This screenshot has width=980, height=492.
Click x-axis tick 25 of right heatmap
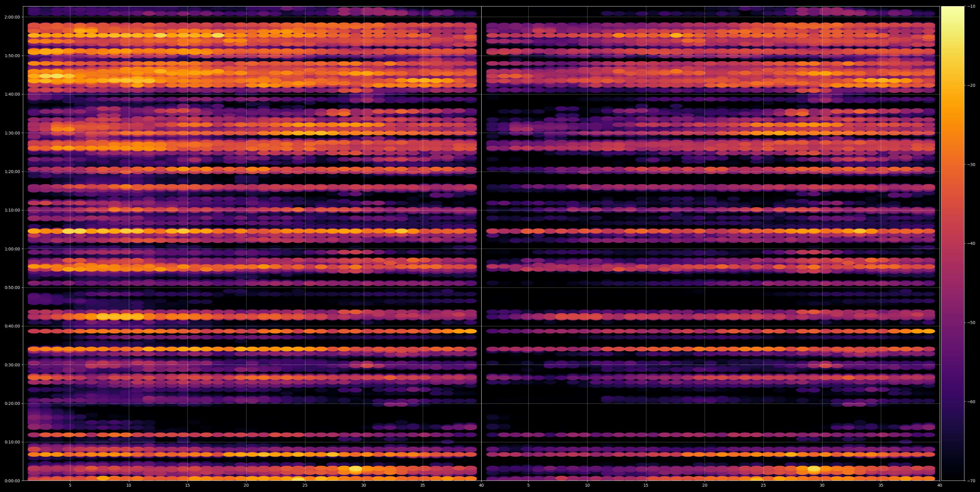tap(763, 485)
